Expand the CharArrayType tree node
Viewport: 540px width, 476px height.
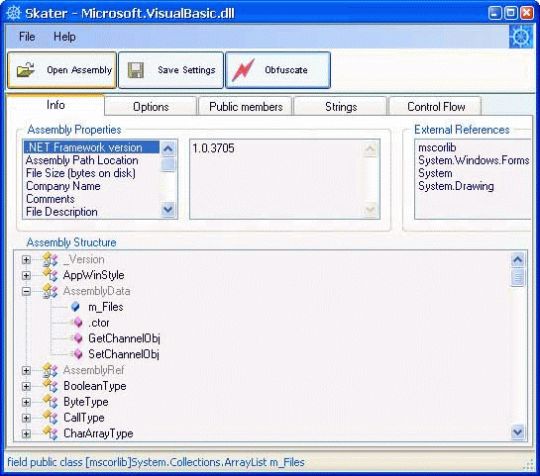pyautogui.click(x=26, y=433)
